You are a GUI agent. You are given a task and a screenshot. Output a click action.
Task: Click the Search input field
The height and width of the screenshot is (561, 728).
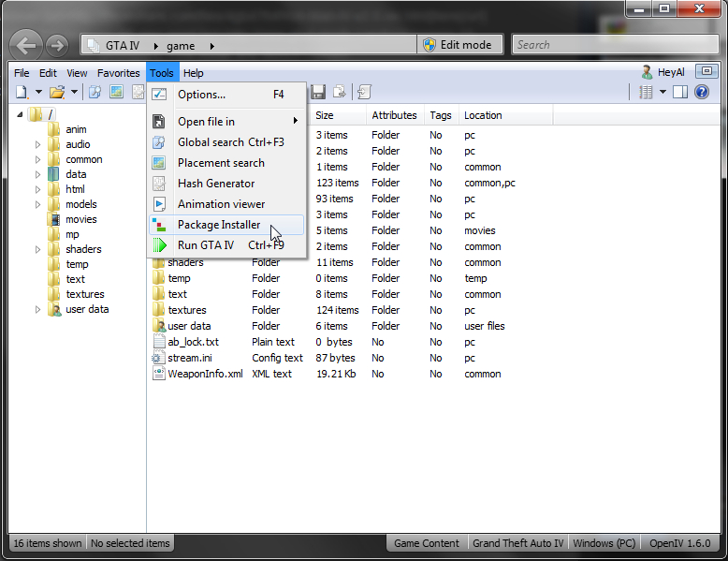[x=616, y=45]
